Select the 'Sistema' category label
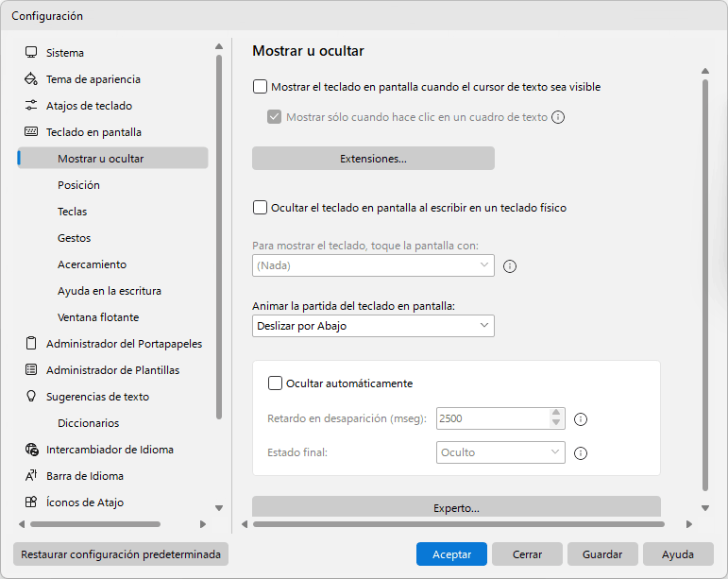Image resolution: width=728 pixels, height=579 pixels. coord(65,53)
